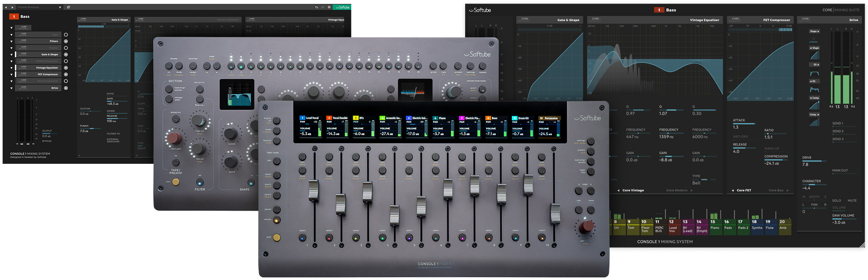Select the compressor curve icon below Comp. ► label
The height and width of the screenshot is (280, 868).
(x=814, y=122)
